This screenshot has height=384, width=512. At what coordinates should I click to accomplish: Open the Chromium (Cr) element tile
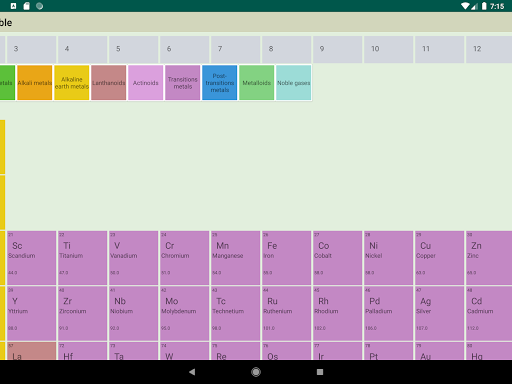[185, 258]
